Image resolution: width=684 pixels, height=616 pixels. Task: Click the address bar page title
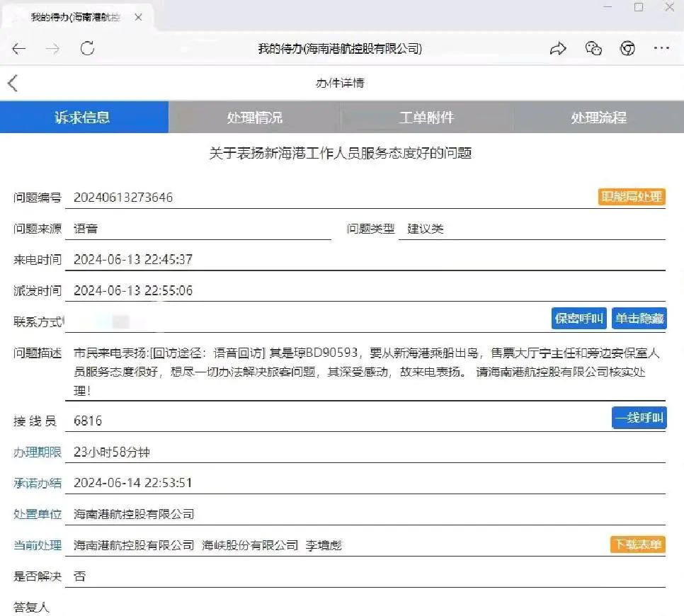(340, 49)
